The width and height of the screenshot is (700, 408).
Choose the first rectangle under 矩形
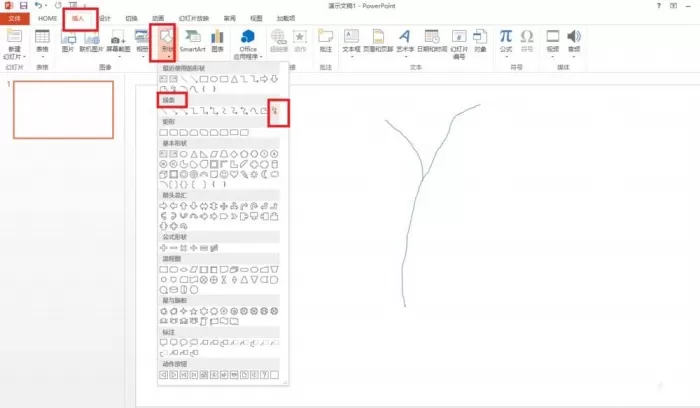point(163,133)
